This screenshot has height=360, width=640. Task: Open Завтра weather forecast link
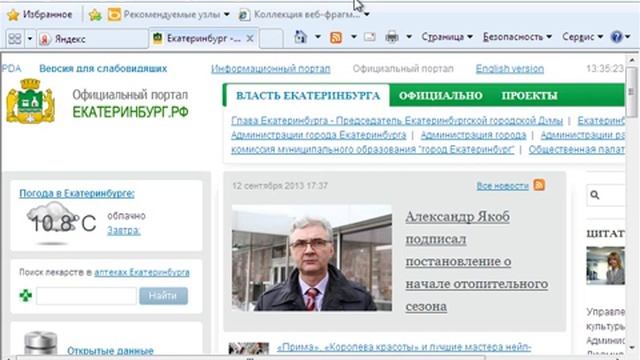point(124,230)
